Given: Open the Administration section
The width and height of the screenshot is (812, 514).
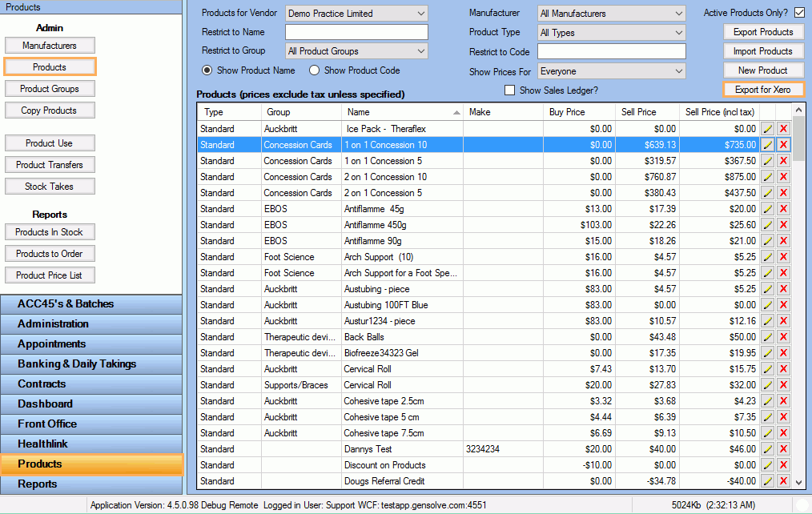Looking at the screenshot, I should (91, 324).
